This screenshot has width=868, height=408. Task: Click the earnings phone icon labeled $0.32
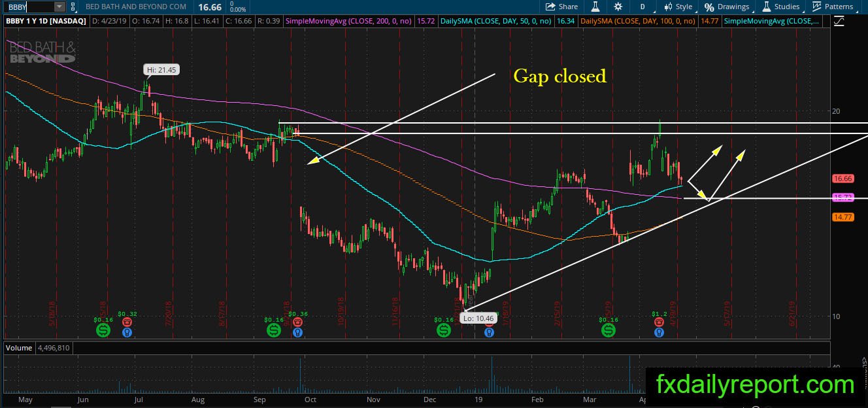pyautogui.click(x=127, y=322)
